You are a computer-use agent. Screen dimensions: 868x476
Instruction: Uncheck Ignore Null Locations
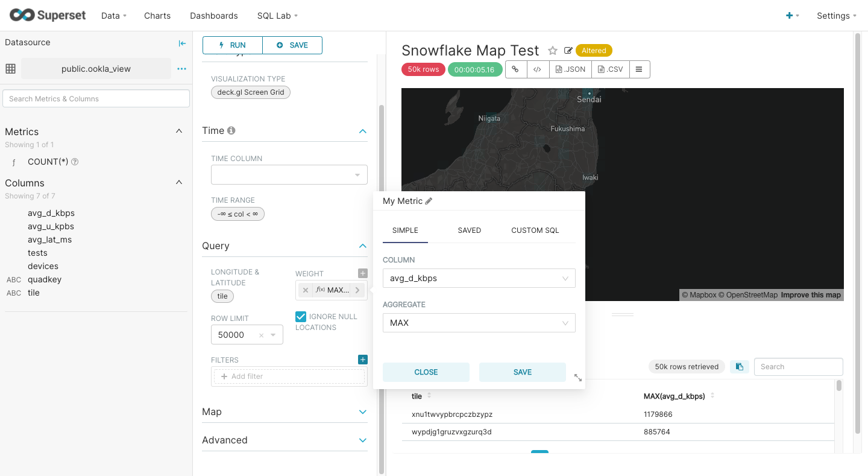coord(300,316)
